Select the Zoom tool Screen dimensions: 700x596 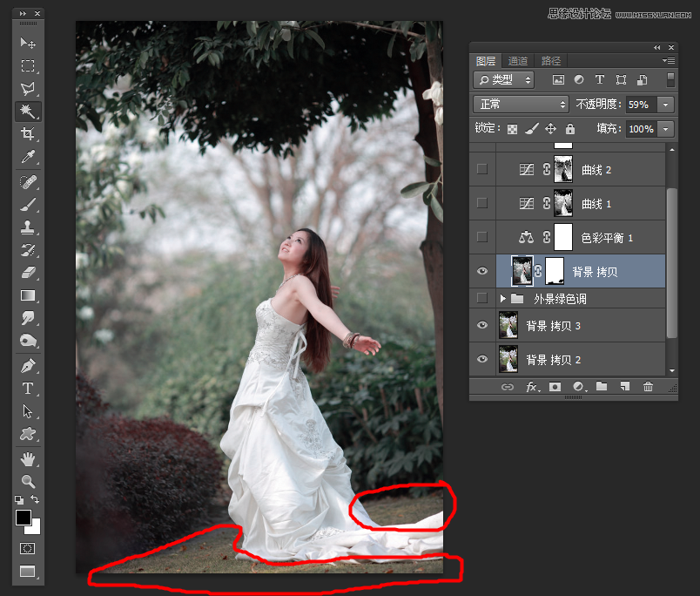[27, 482]
